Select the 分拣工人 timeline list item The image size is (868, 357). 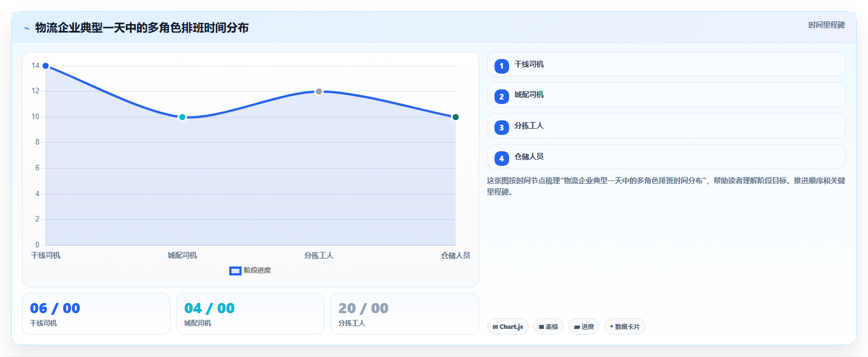(x=666, y=126)
